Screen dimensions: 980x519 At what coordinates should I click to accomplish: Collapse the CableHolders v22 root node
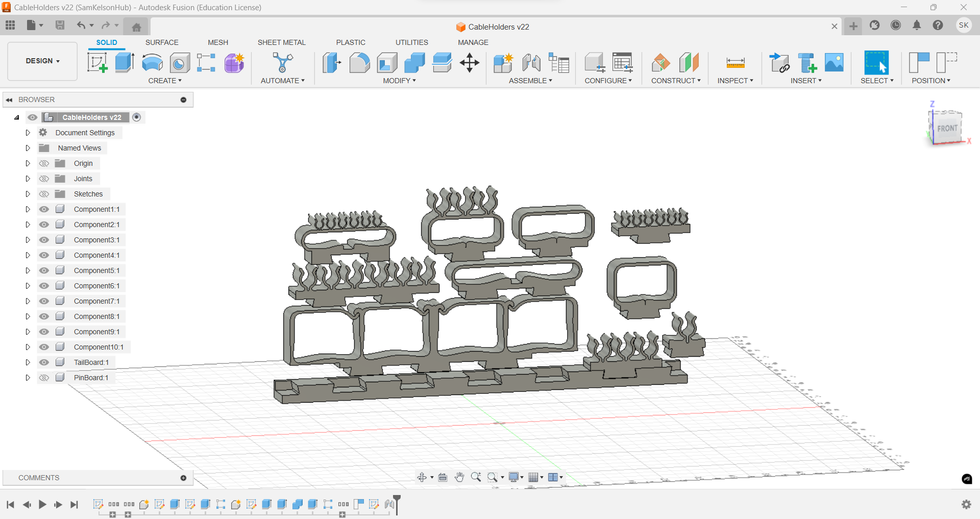(17, 117)
